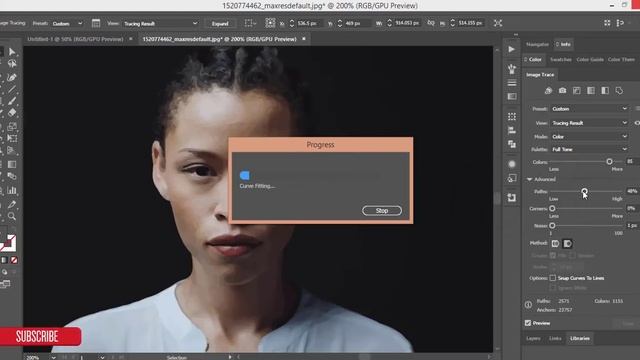Viewport: 640px width, 360px height.
Task: Toggle eye icon beside Image Trace View dropdown
Action: click(x=637, y=123)
